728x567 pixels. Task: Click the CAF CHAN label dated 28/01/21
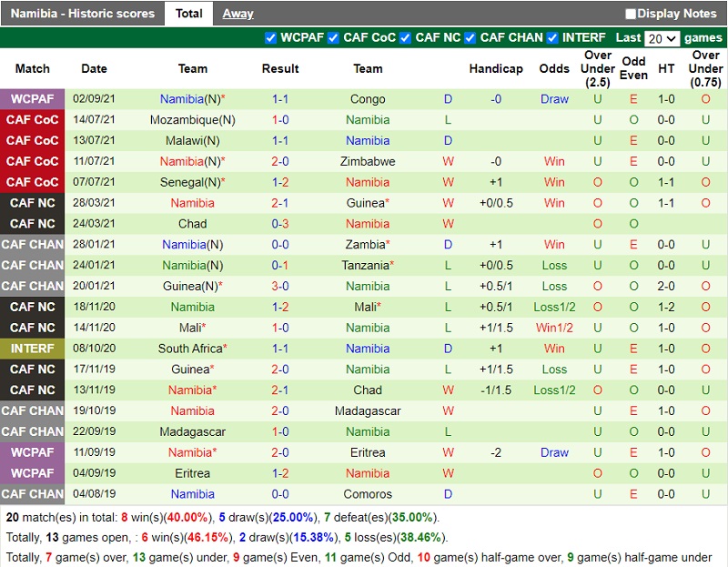click(32, 244)
